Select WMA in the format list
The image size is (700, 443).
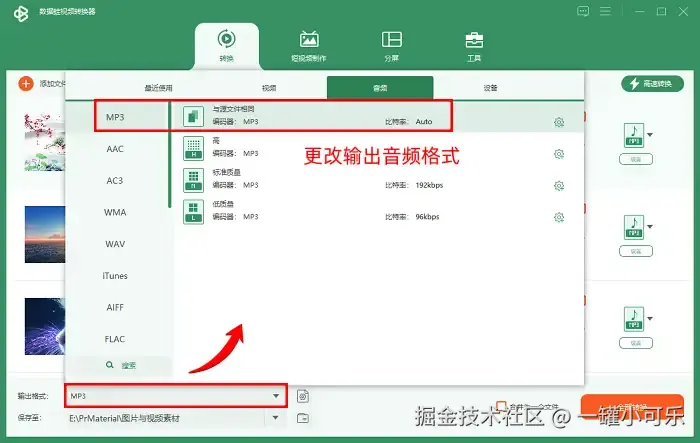click(115, 212)
